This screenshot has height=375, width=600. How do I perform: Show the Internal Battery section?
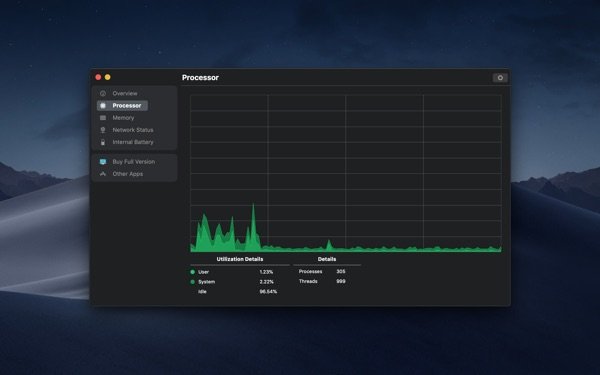point(132,142)
